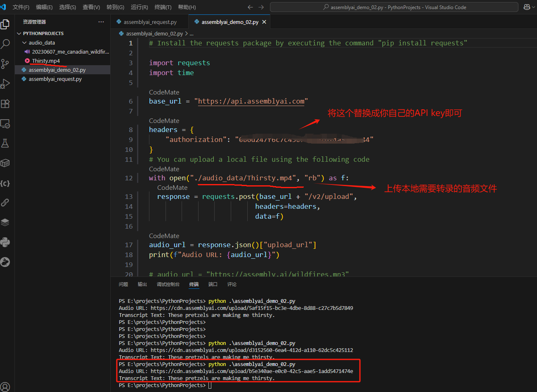Click line number 12 in the editor gutter
This screenshot has width=537, height=392.
click(x=129, y=178)
